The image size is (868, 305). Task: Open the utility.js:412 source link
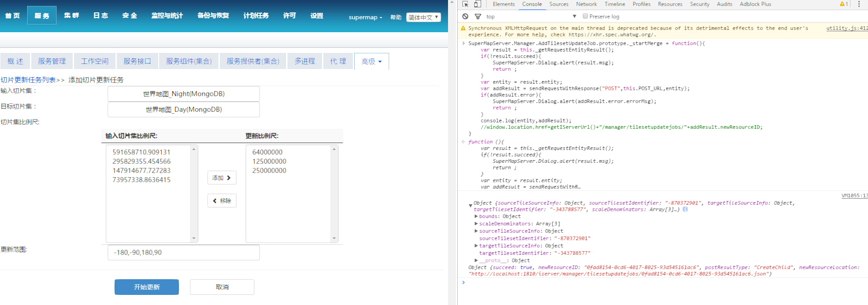coord(847,29)
